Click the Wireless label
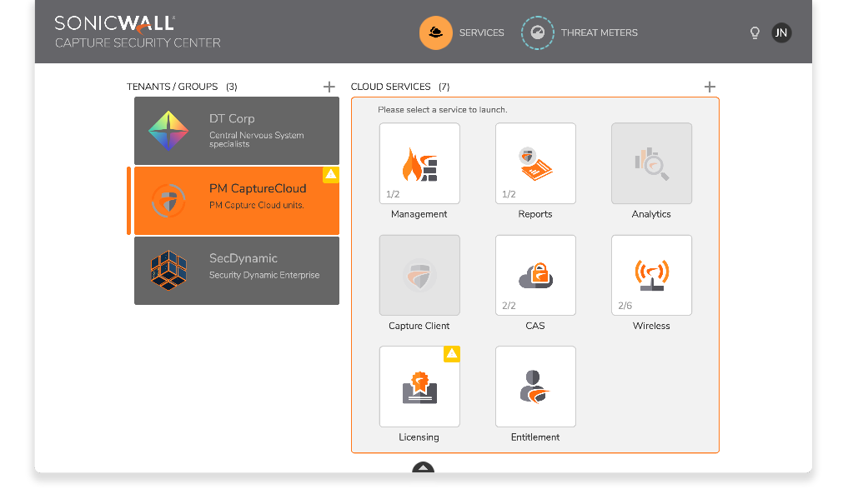Screen dimensions: 843x504 (651, 326)
